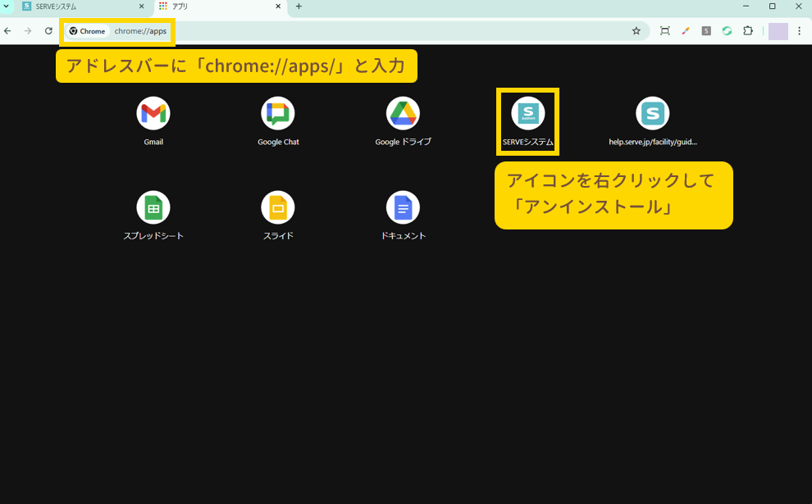Open the ドキュメント app icon
Viewport: 812px width, 504px height.
403,208
